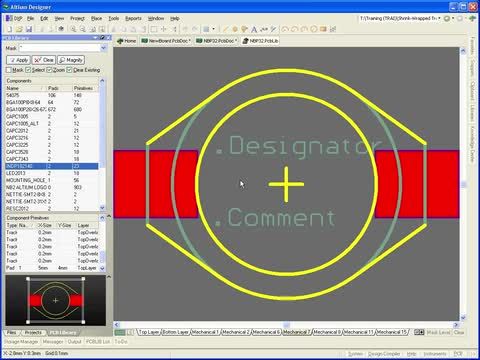Select the Mechanical 1 layer tab
Viewport: 480px width, 360px height.
(205, 332)
